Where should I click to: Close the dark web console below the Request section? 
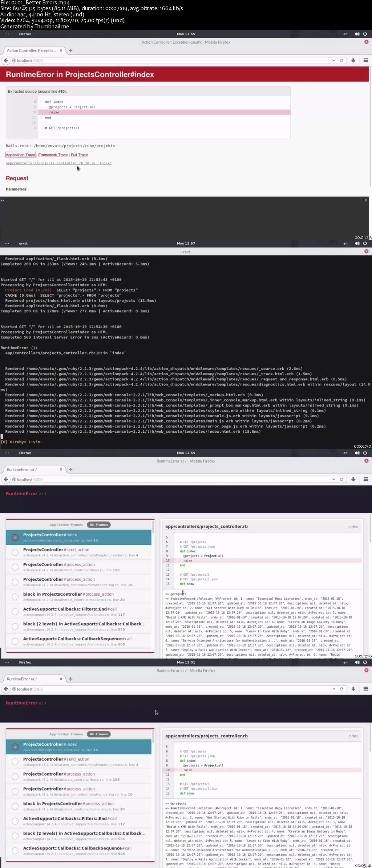tap(366, 200)
